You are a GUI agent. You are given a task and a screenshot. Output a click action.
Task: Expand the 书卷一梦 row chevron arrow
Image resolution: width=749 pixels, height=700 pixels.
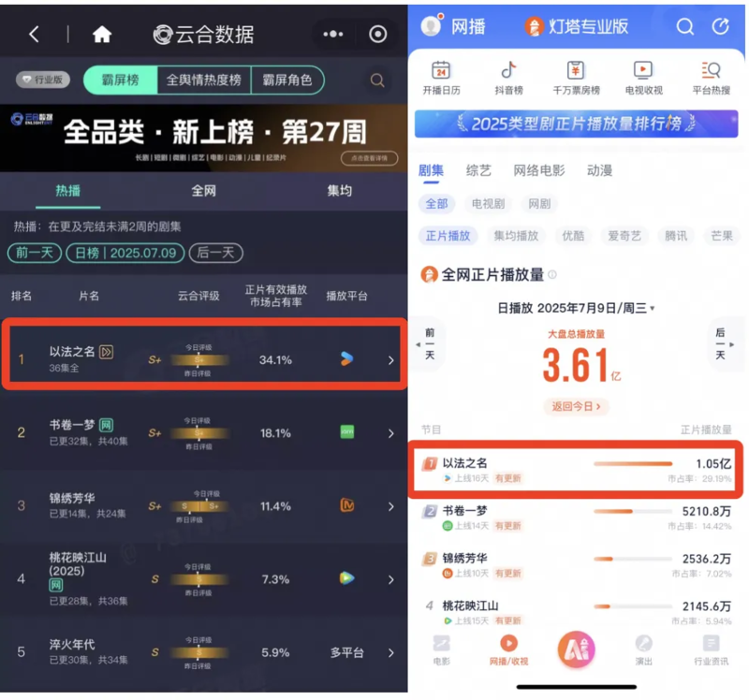click(391, 433)
